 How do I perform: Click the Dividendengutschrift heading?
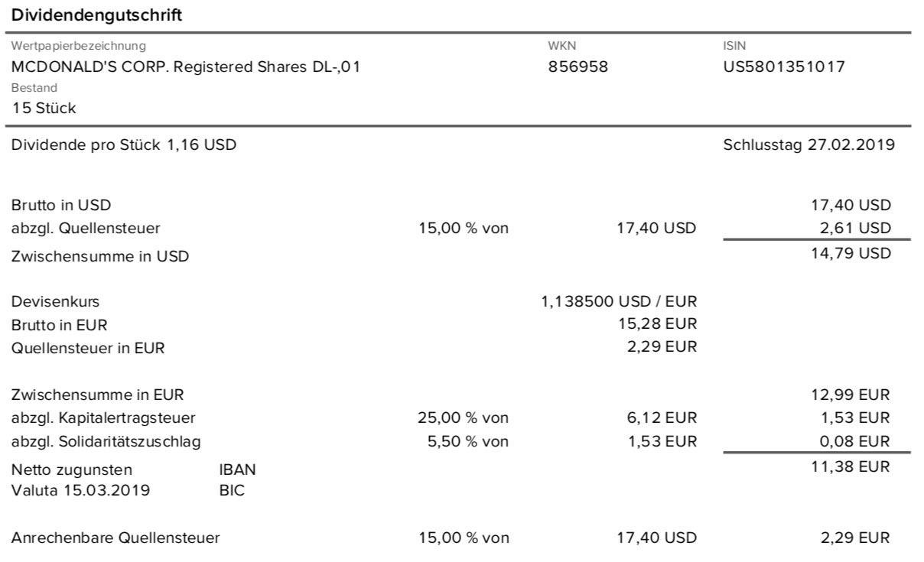(x=97, y=15)
